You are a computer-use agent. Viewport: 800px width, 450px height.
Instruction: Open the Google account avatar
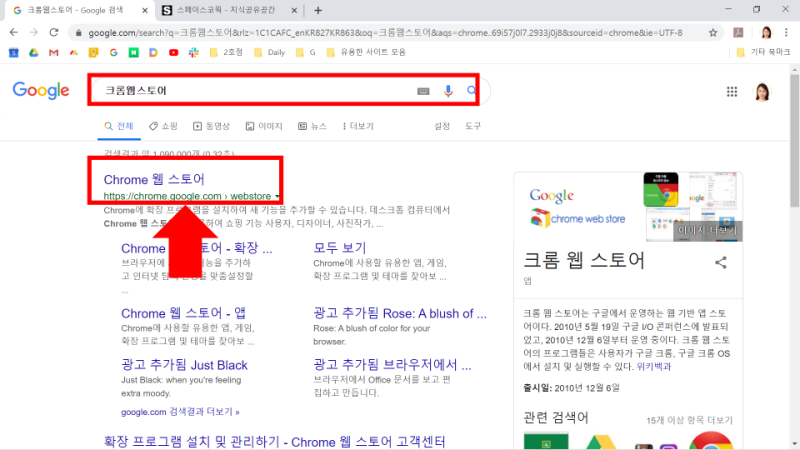pyautogui.click(x=762, y=92)
